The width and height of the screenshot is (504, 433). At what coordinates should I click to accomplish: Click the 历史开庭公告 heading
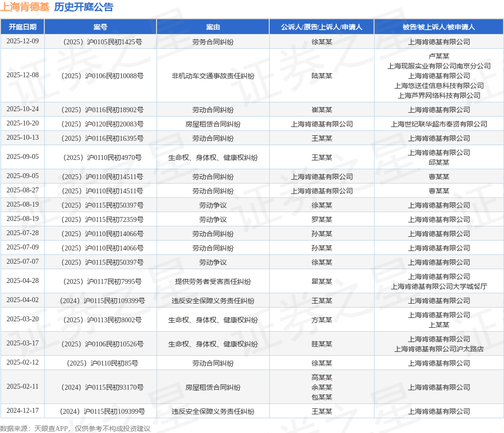point(84,7)
